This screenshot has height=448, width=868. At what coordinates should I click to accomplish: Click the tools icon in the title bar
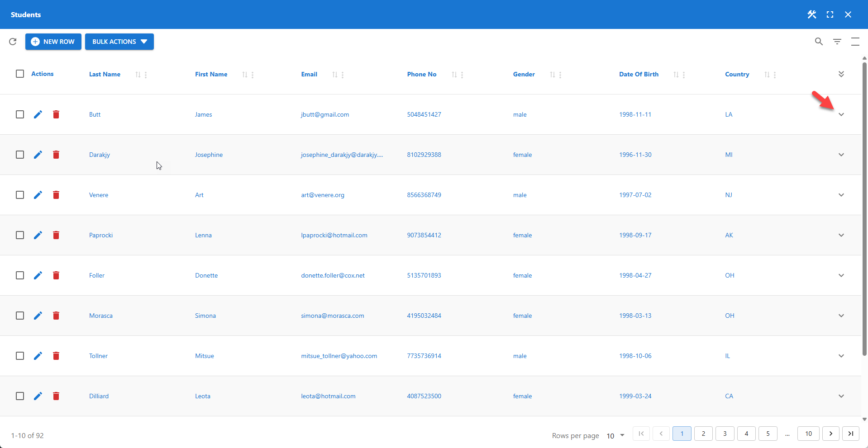(x=811, y=14)
